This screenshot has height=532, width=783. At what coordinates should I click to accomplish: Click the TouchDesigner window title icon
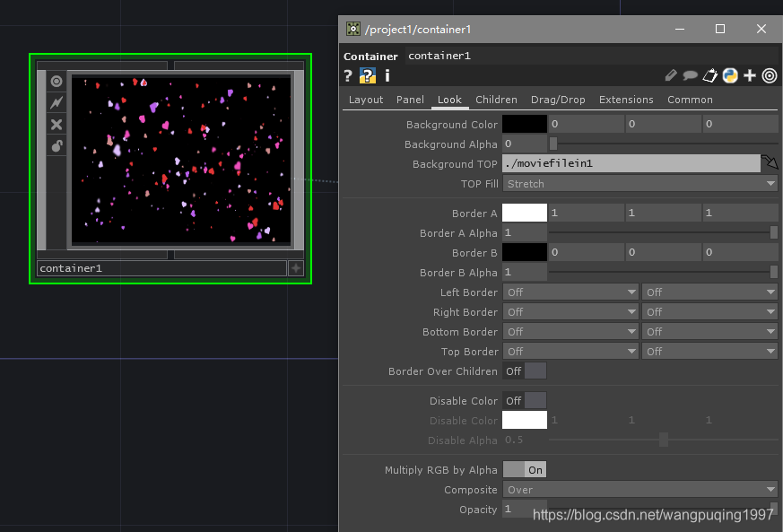point(353,29)
